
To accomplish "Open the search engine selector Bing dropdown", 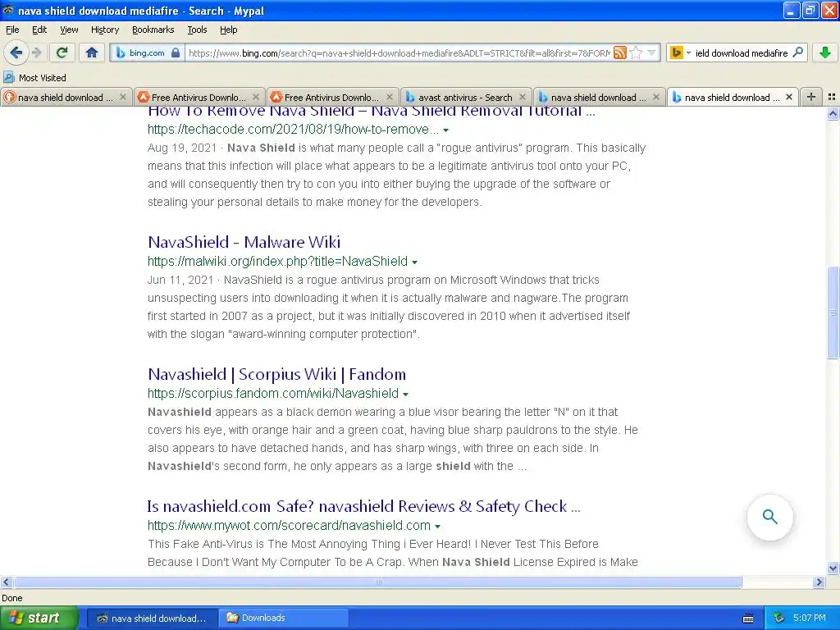I will click(x=681, y=52).
